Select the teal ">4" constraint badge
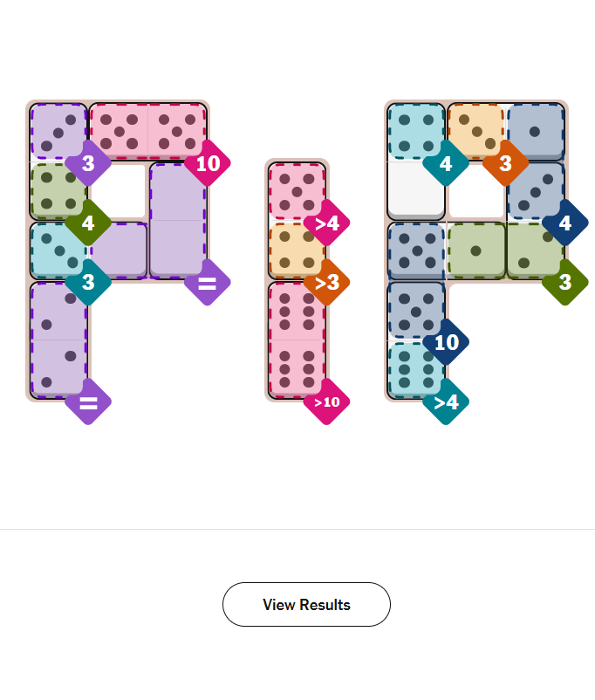The height and width of the screenshot is (700, 595). click(x=446, y=401)
